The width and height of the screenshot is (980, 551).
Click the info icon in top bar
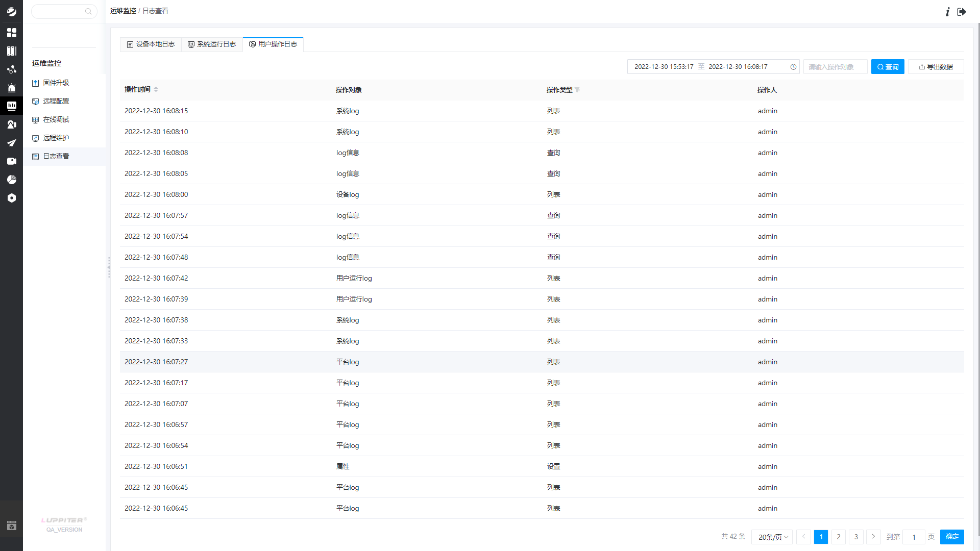tap(947, 11)
